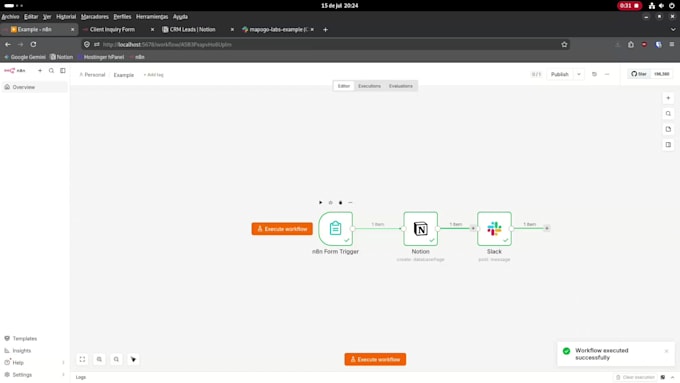
Task: Click zoom out canvas icon
Action: click(x=116, y=359)
